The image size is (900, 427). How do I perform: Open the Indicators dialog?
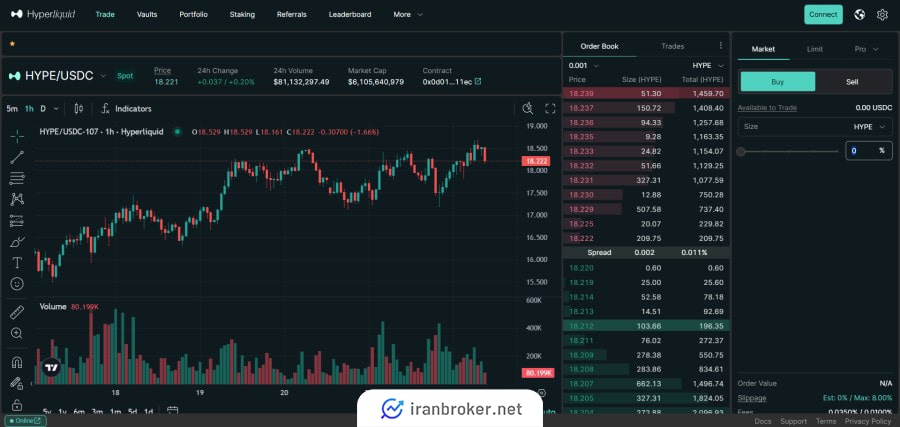[x=126, y=108]
